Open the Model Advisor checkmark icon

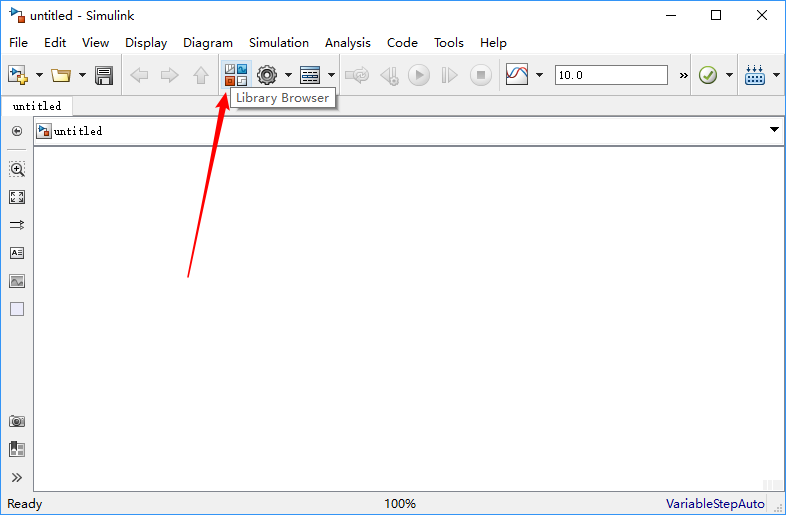tap(708, 75)
